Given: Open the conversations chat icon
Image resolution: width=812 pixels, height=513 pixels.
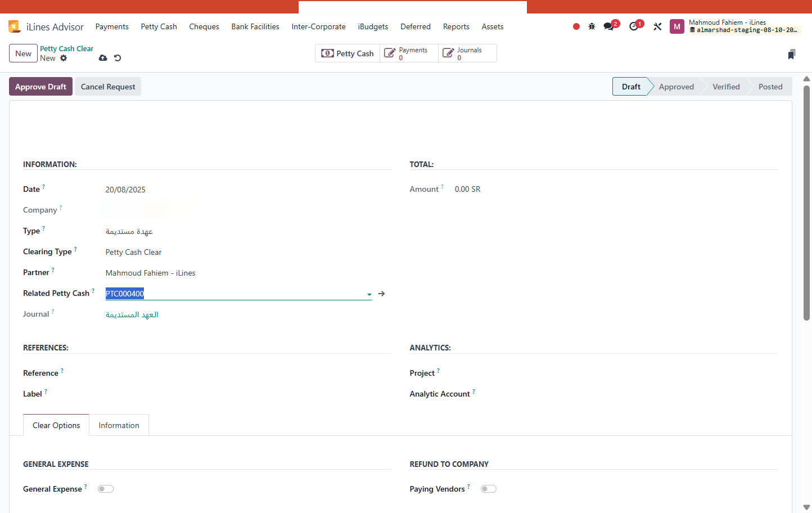Looking at the screenshot, I should tap(608, 26).
